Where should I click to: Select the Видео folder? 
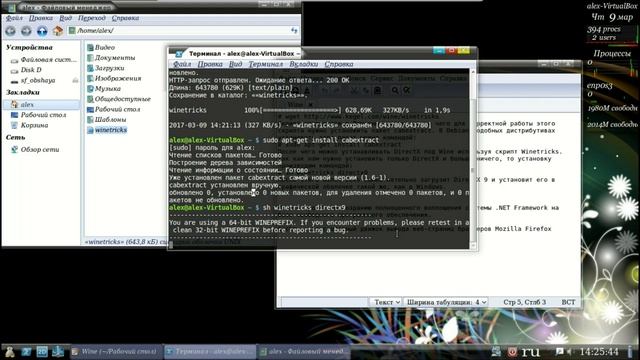[101, 47]
